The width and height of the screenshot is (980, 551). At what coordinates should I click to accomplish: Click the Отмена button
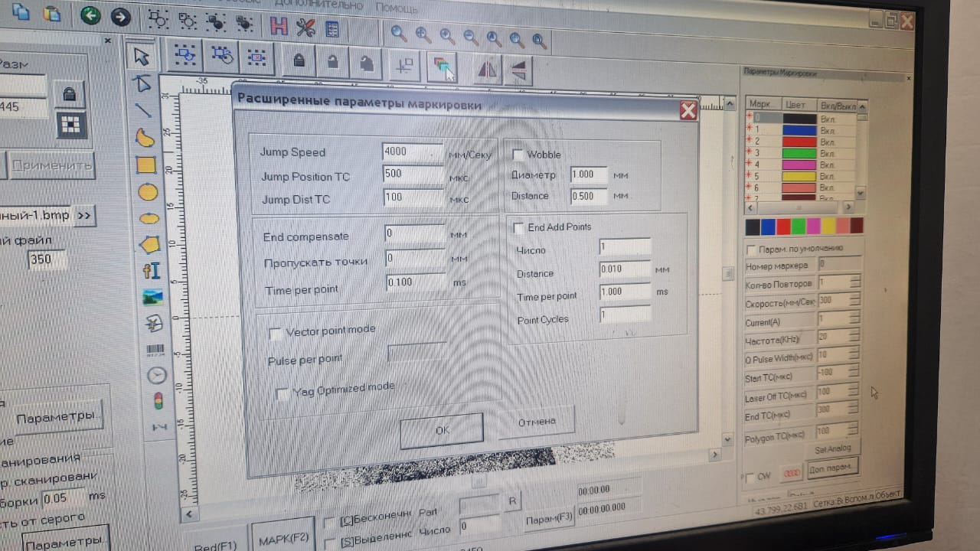point(537,422)
